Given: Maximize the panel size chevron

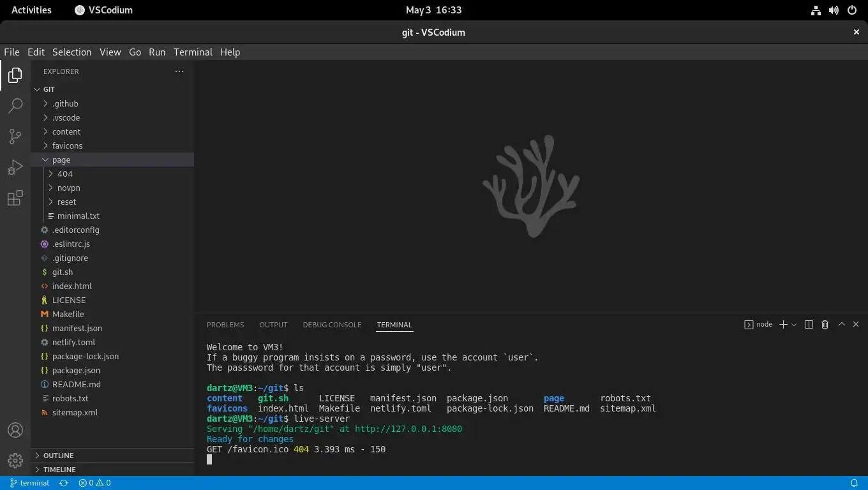Looking at the screenshot, I should [x=841, y=324].
